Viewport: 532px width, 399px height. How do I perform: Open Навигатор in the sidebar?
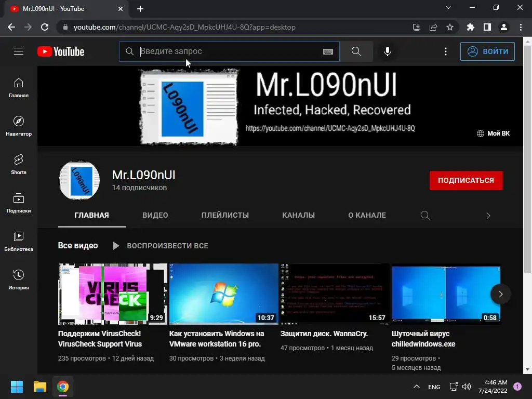coord(19,126)
